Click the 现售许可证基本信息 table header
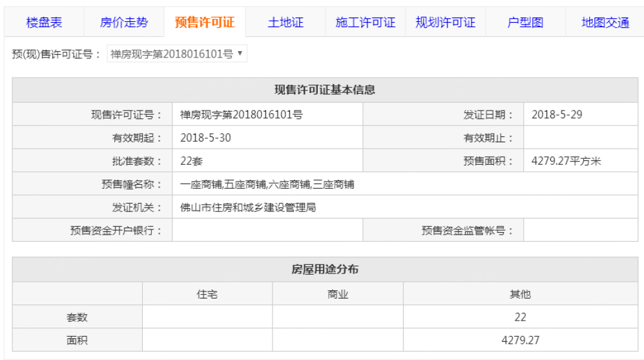This screenshot has width=644, height=360. point(325,90)
